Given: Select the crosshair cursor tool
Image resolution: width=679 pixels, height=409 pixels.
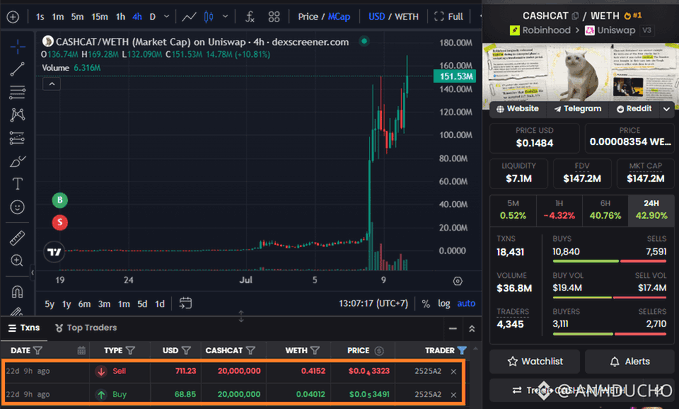Looking at the screenshot, I should pos(17,46).
